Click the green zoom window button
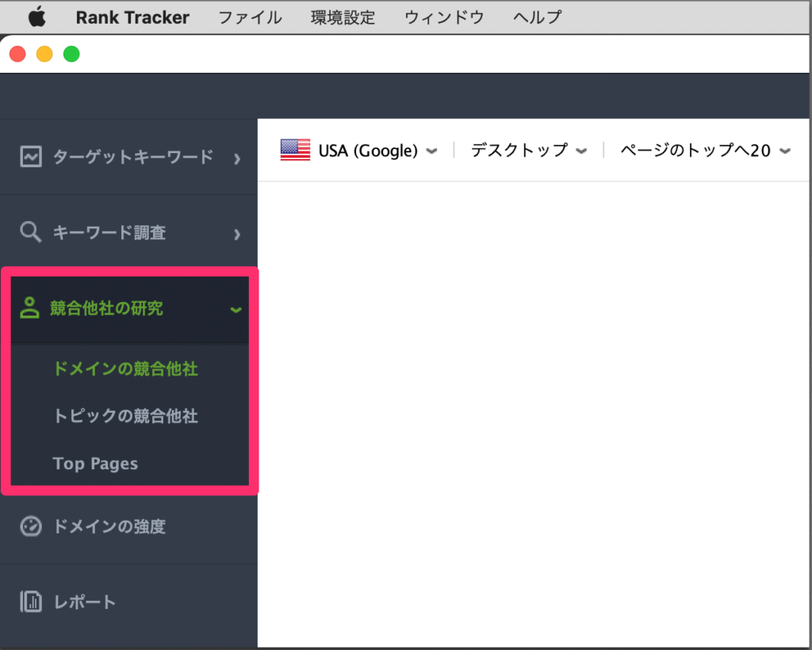 (71, 54)
